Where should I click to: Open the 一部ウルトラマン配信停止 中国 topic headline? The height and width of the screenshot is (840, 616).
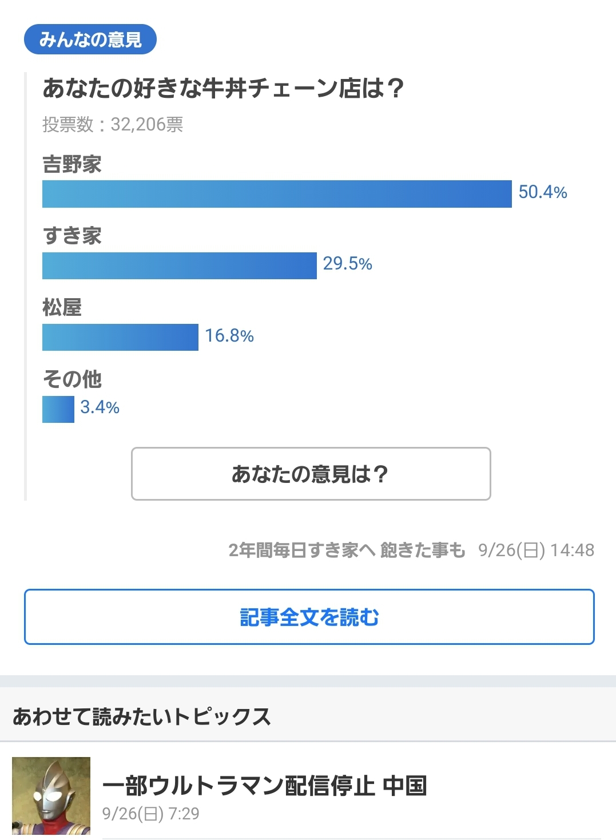(x=264, y=786)
